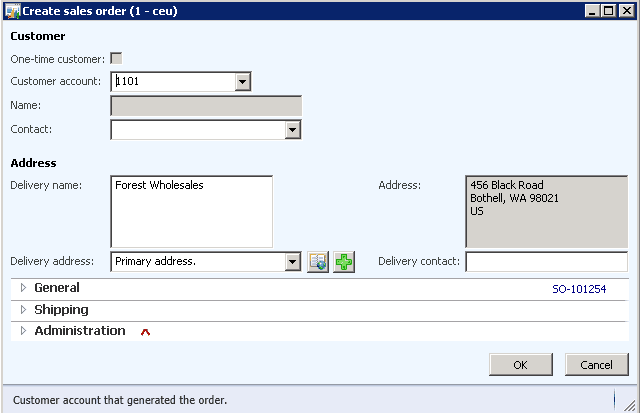Click the Cancel button

(x=596, y=364)
